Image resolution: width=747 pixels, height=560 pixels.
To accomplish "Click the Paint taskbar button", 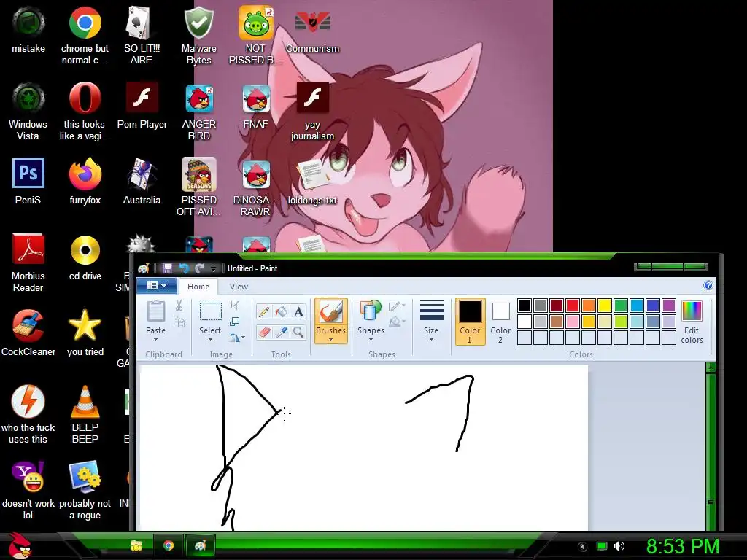I will click(x=200, y=545).
